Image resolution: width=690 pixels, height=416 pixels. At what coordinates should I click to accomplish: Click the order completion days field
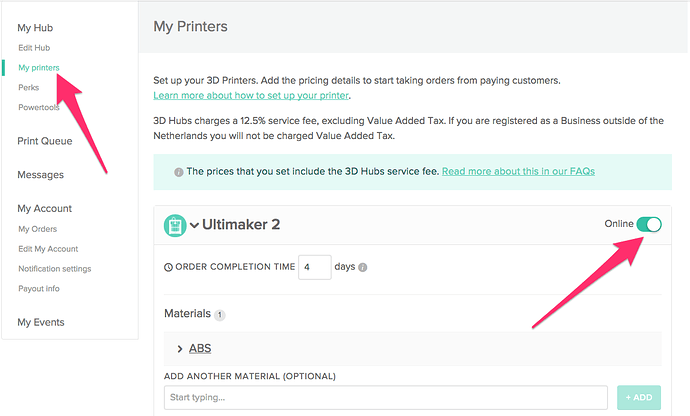pos(314,267)
